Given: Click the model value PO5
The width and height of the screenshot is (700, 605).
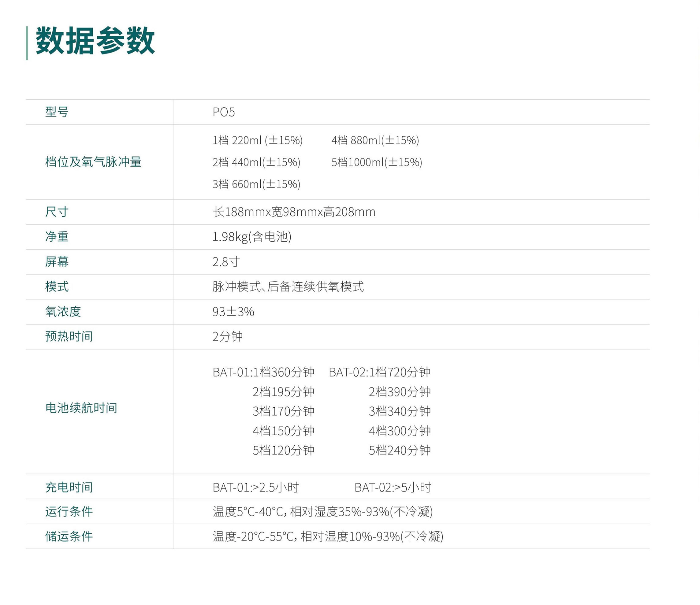Looking at the screenshot, I should (x=224, y=112).
